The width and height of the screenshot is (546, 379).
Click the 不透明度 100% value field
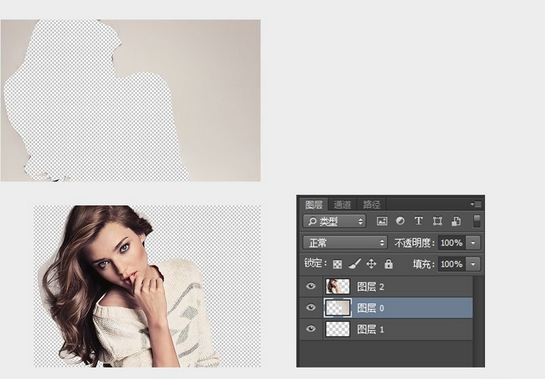pos(452,243)
